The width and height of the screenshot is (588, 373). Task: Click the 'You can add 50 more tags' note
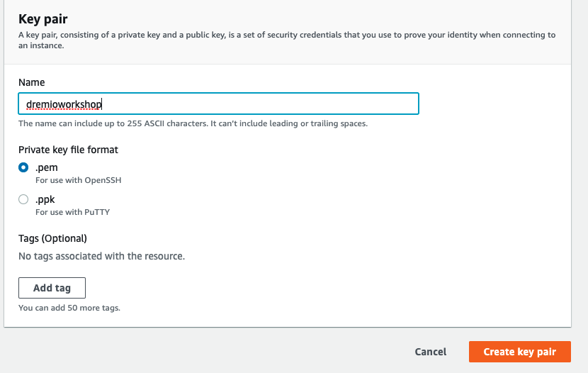point(69,308)
